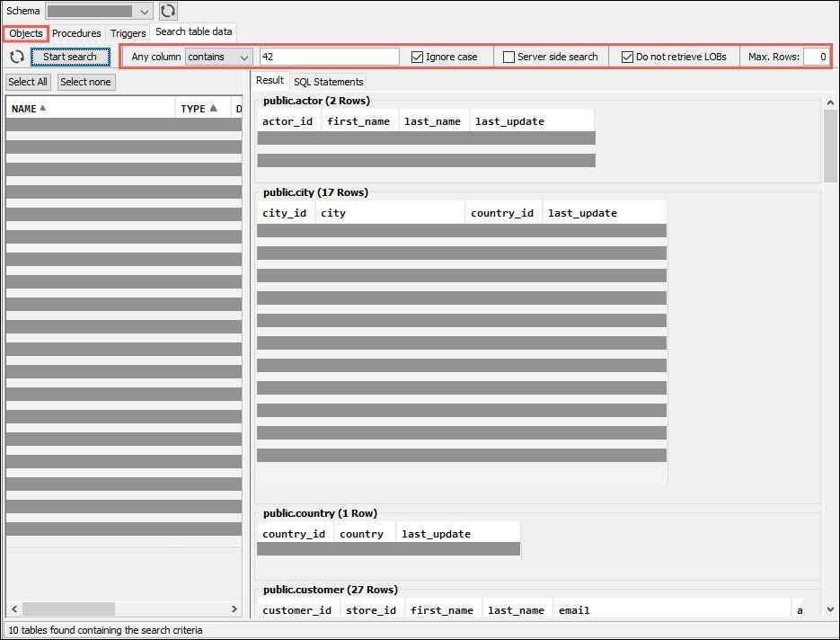Click the sort arrow in NAME column header
Image resolution: width=840 pixels, height=640 pixels.
[x=42, y=109]
